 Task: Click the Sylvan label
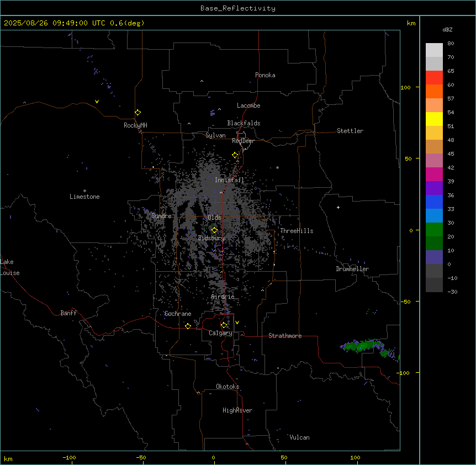pos(215,135)
